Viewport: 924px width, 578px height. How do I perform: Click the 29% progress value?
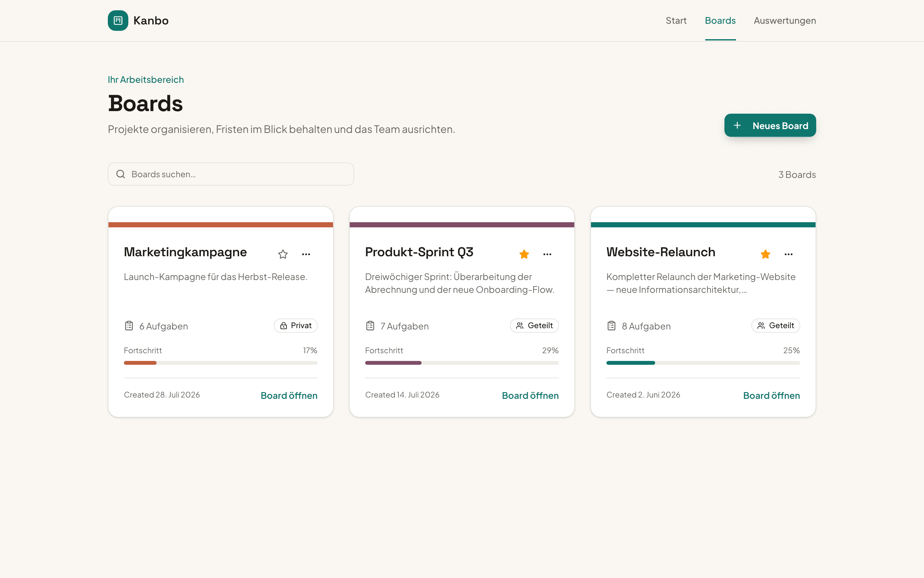pos(551,351)
